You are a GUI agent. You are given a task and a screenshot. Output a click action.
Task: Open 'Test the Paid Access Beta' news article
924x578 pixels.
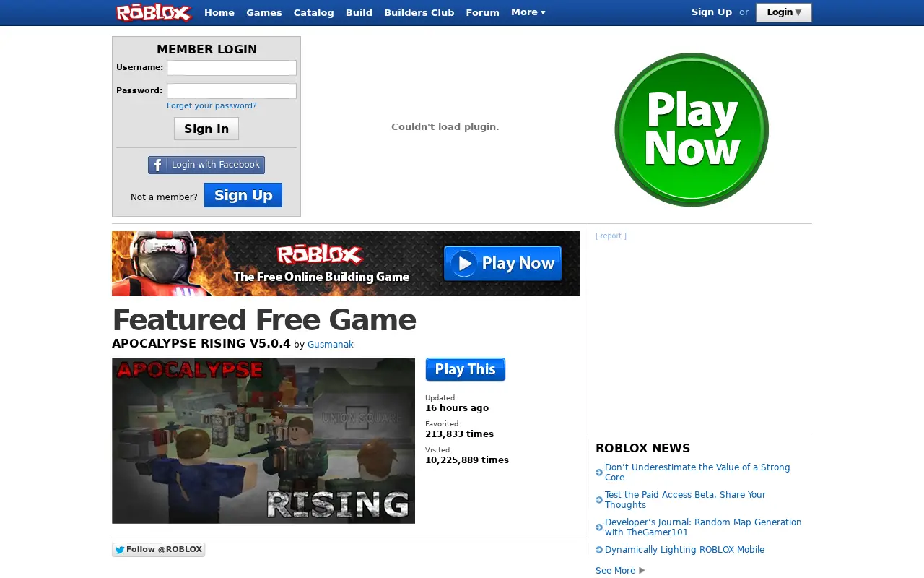coord(685,500)
